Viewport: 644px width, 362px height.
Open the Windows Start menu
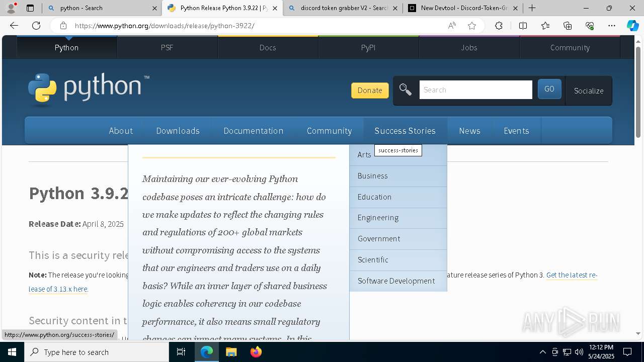point(12,352)
